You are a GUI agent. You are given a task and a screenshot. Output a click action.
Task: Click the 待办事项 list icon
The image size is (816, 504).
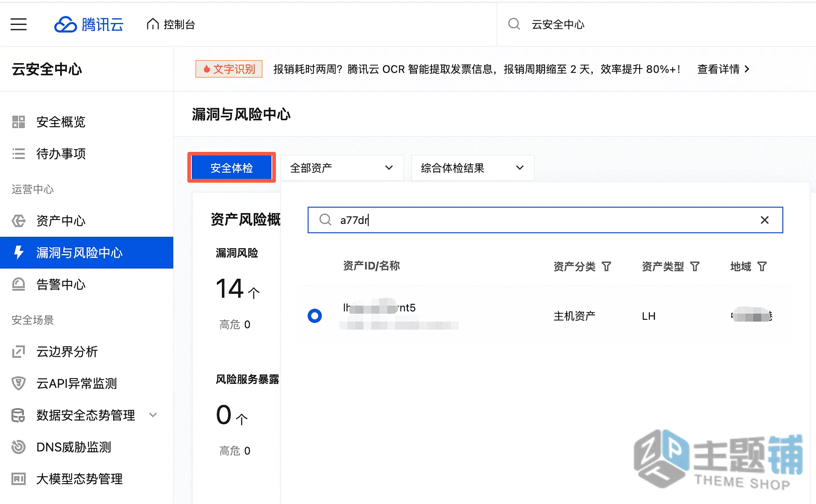click(19, 154)
